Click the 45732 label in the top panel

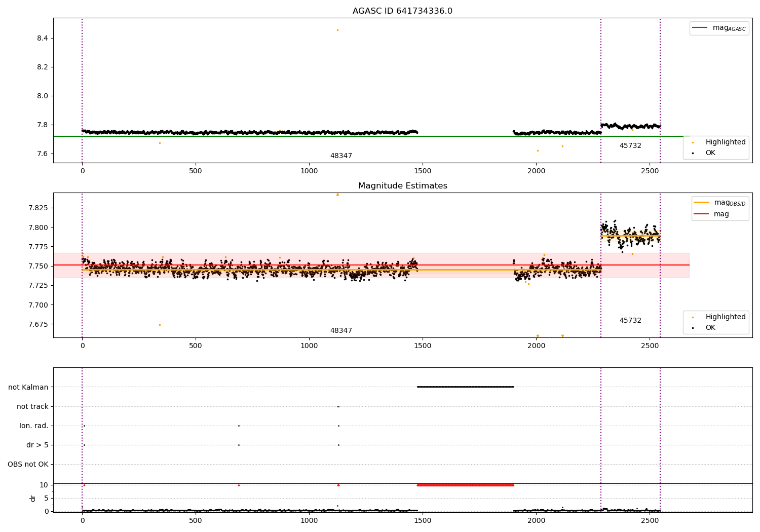pyautogui.click(x=630, y=146)
